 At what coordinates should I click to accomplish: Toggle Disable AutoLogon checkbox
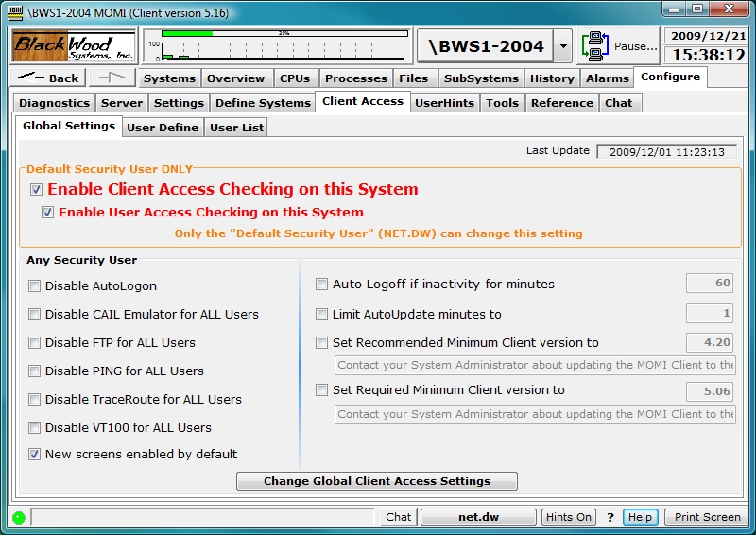click(35, 286)
